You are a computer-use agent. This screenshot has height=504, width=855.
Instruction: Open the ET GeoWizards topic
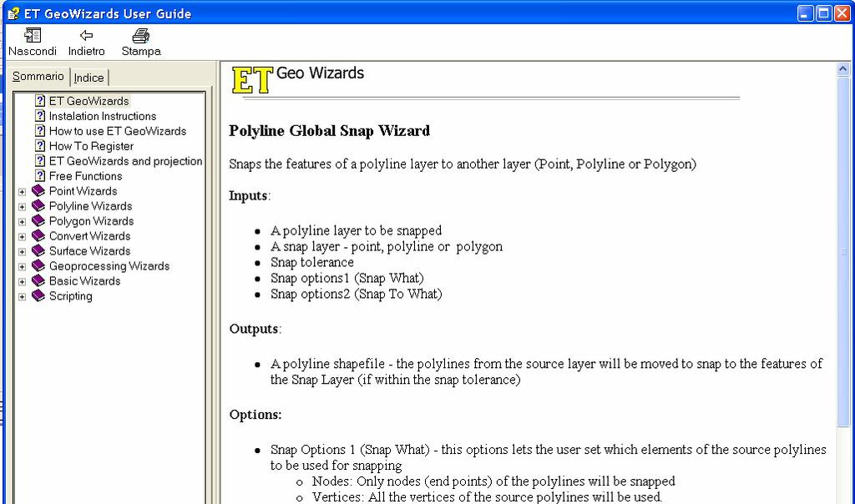89,101
